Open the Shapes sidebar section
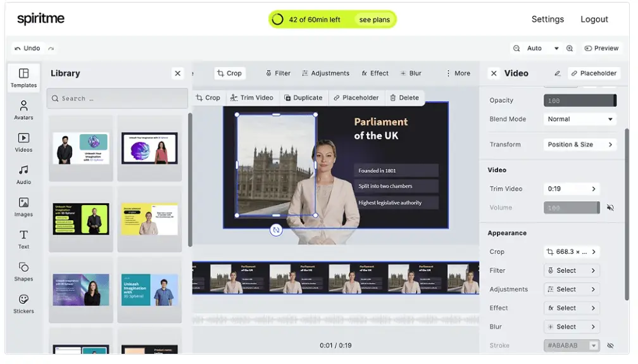 [23, 272]
